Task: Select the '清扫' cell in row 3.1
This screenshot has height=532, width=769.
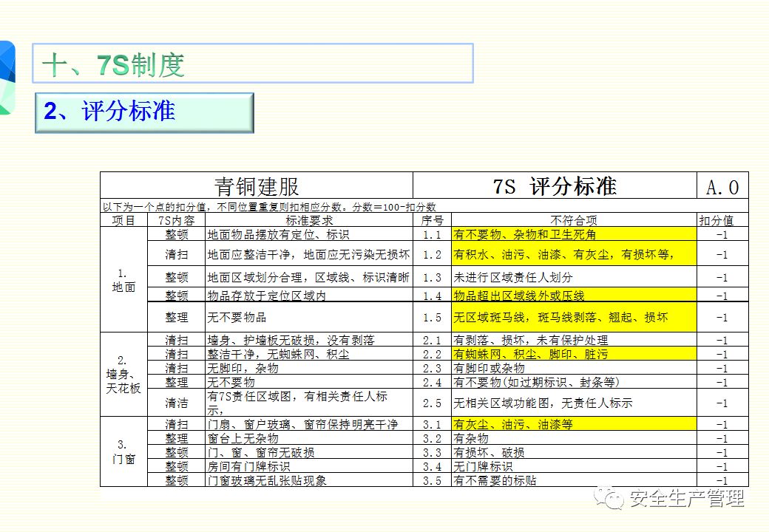Action: [176, 424]
